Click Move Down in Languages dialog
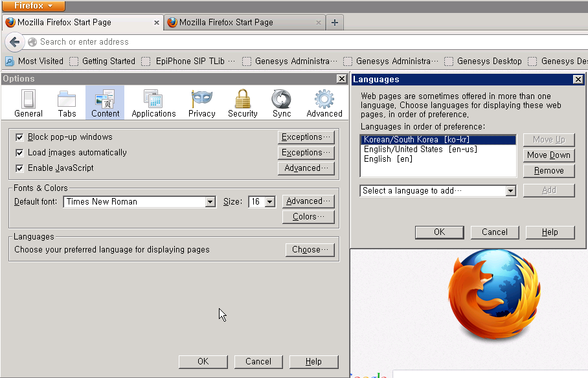Viewport: 588px width, 378px height. 548,155
